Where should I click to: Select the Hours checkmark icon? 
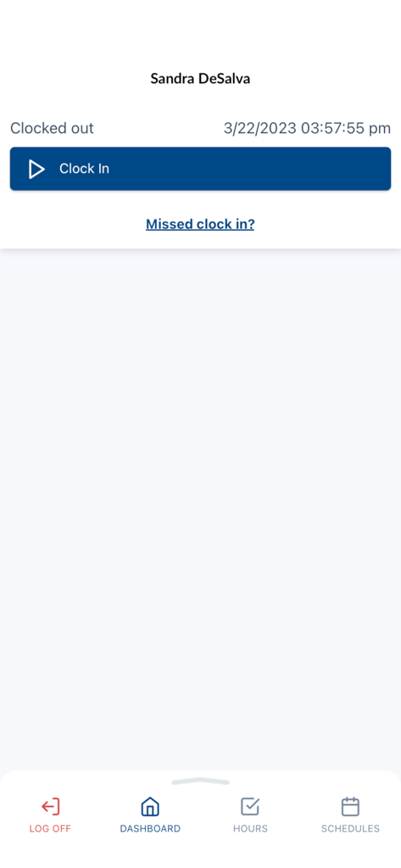coord(250,807)
